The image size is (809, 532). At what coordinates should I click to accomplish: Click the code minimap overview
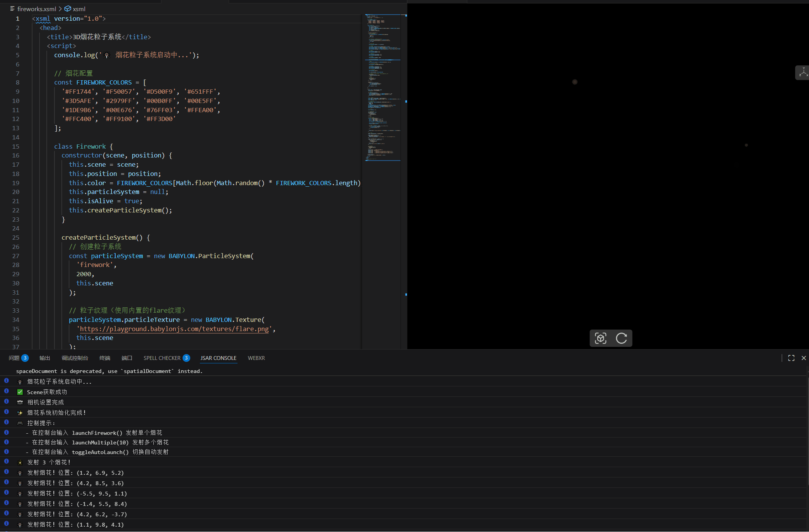tap(383, 88)
